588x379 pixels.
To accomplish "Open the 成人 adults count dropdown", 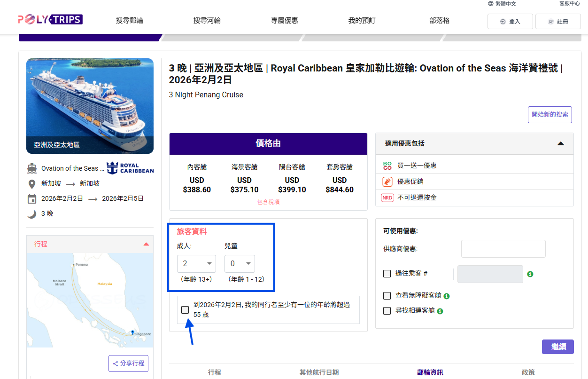I will coord(196,264).
